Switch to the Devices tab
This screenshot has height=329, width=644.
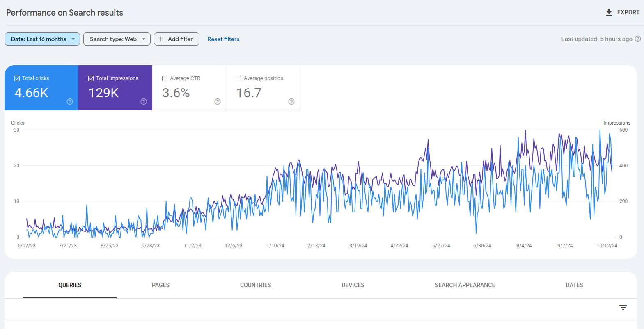[353, 285]
